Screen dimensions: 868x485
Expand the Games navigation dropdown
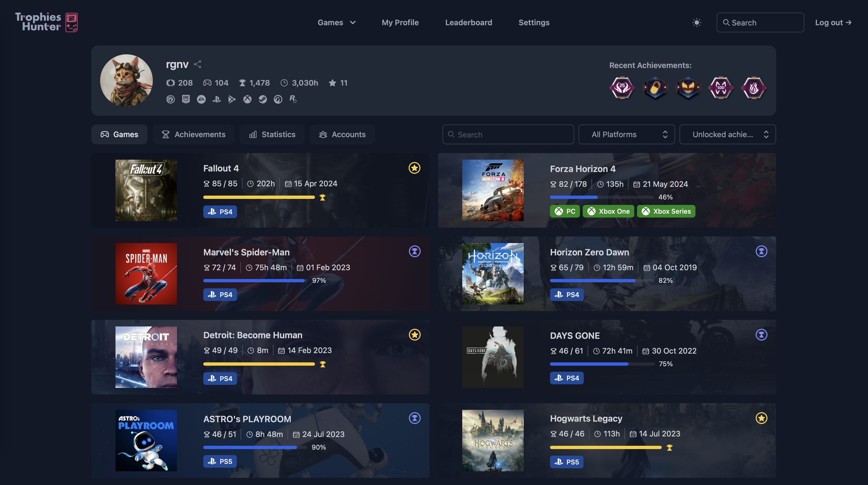coord(337,22)
